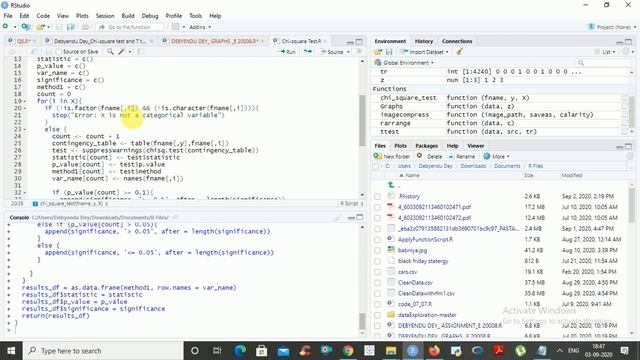Switch to DEBYENDU DEY_GRAPHS editor tab
Screen dimensions: 640x360
tap(214, 41)
